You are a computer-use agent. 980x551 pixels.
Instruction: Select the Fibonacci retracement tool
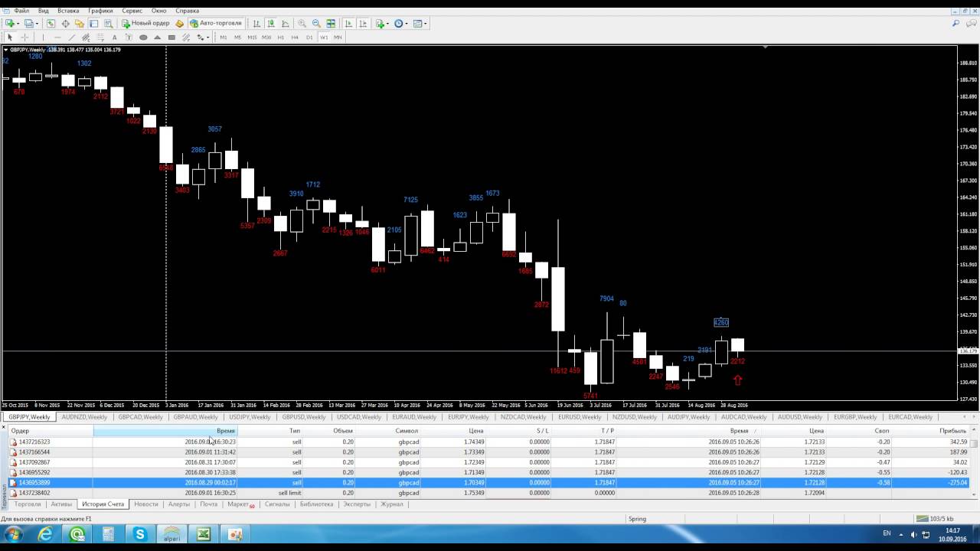(x=100, y=37)
